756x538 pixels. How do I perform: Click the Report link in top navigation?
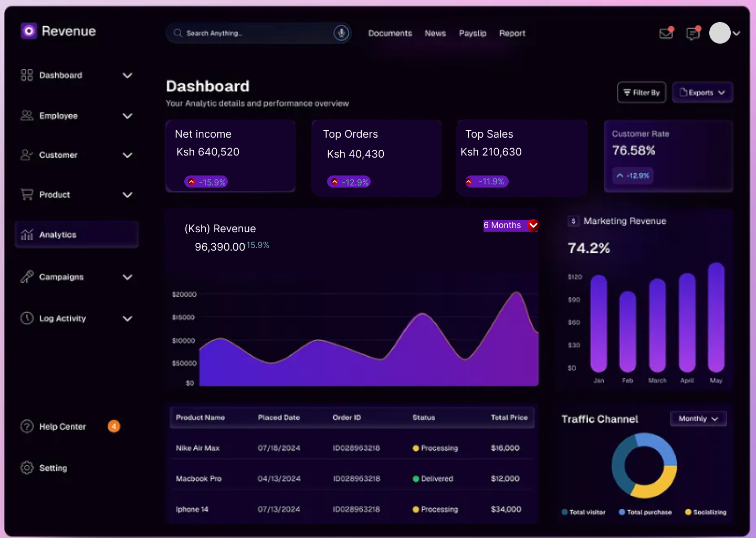tap(512, 33)
